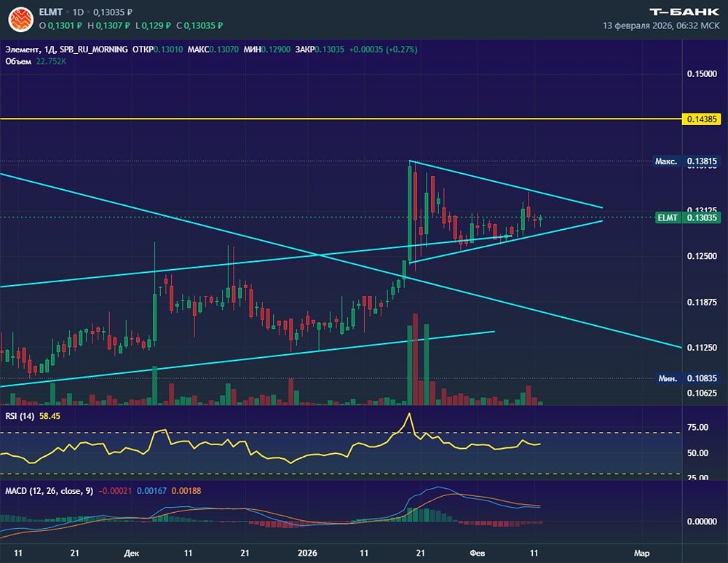Click the yellow 0.14385 price level label
The image size is (728, 563).
pyautogui.click(x=702, y=119)
